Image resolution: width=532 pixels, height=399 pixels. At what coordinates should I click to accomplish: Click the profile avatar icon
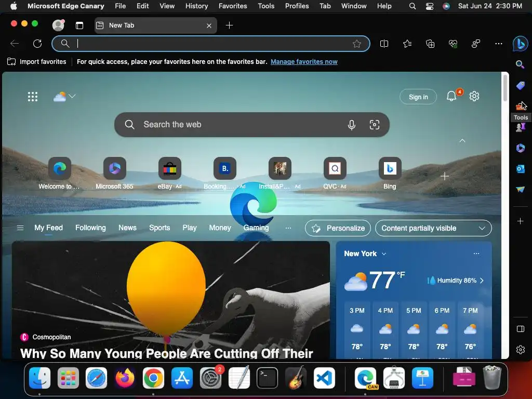58,25
